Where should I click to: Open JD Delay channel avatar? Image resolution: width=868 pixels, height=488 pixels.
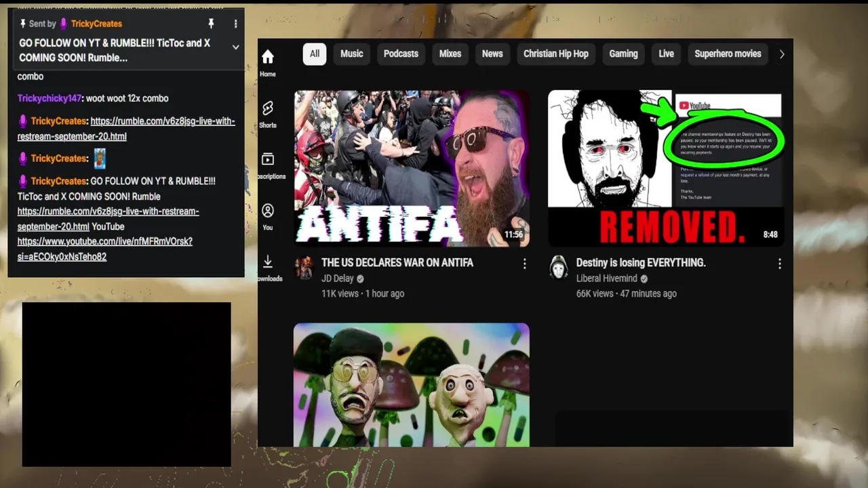(x=304, y=268)
